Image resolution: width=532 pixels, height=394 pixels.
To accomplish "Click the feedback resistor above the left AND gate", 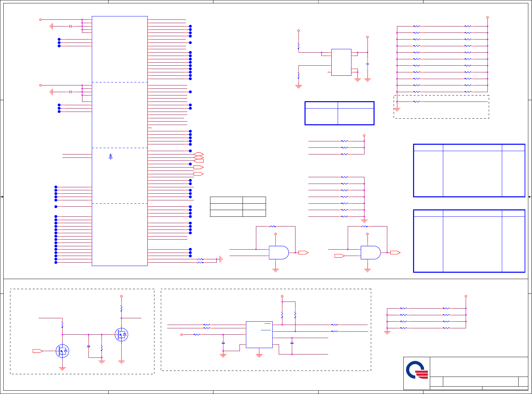I will click(x=272, y=226).
